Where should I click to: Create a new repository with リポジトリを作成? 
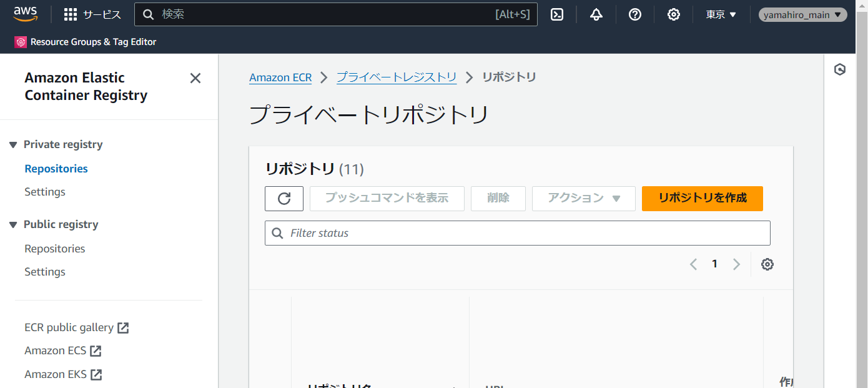702,198
